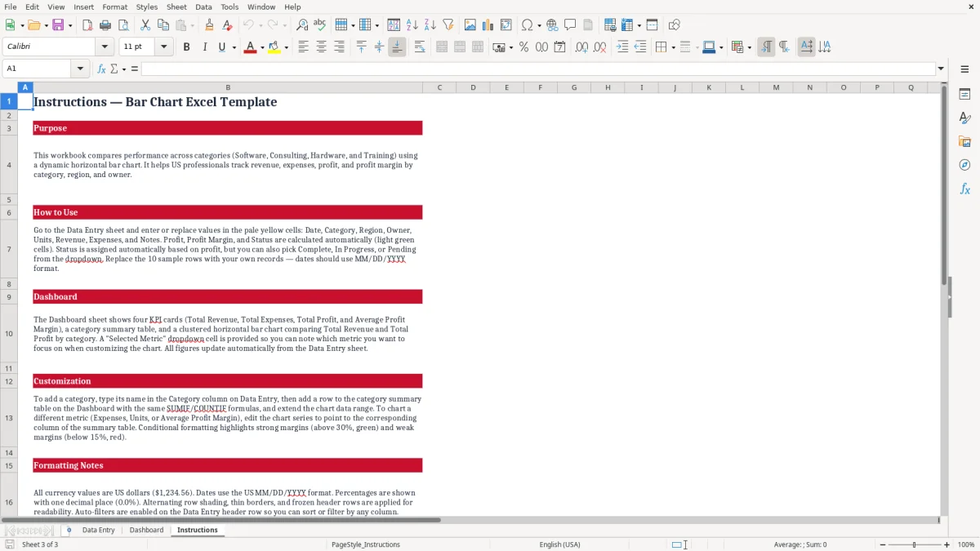980x551 pixels.
Task: Select column B header
Action: (x=228, y=87)
